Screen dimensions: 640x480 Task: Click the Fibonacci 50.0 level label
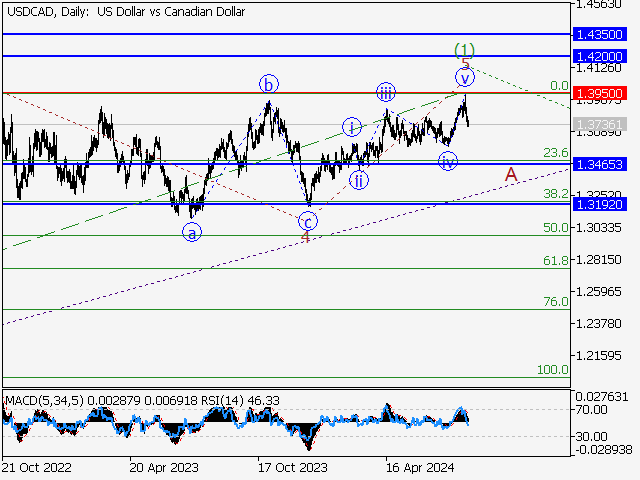coord(556,228)
